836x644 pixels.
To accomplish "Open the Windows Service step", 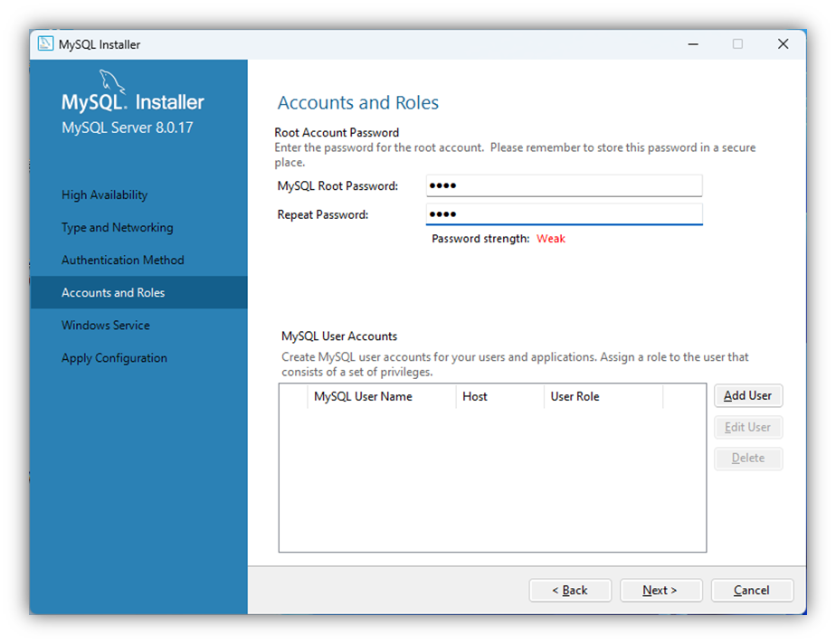I will coord(106,326).
